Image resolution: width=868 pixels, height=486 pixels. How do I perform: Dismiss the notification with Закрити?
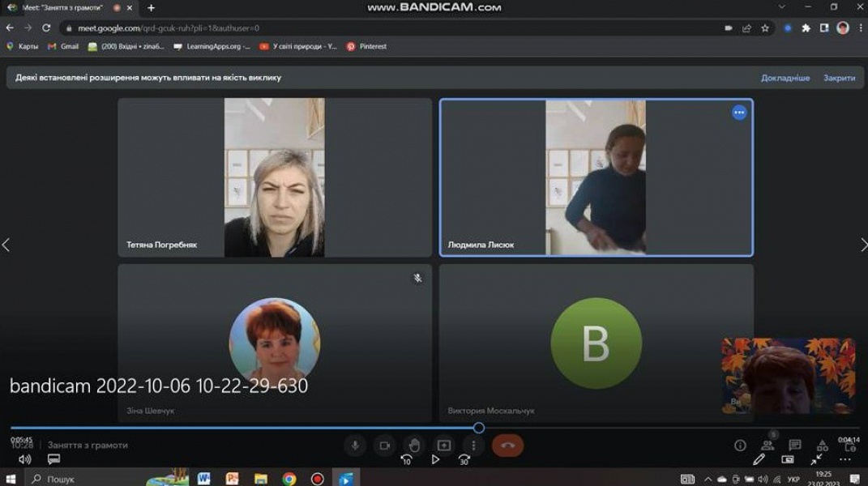pos(839,78)
